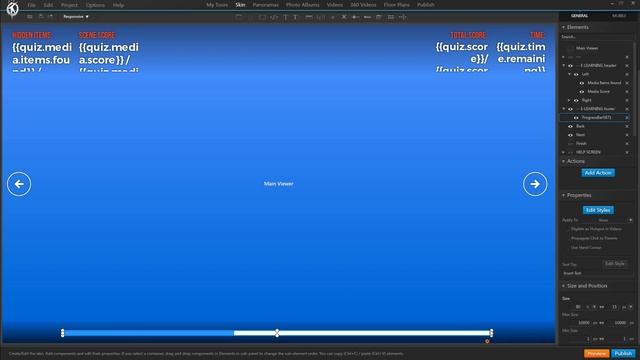Delete the Media Items found element
The width and height of the screenshot is (640, 360).
coord(627,83)
